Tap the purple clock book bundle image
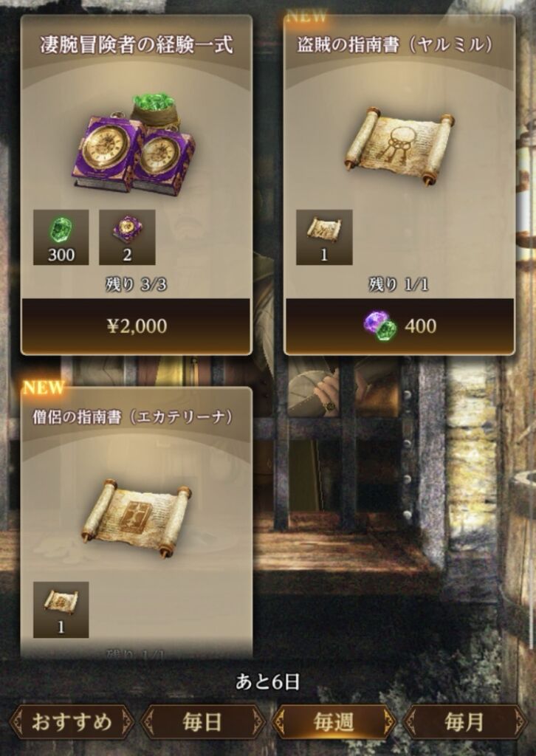The image size is (536, 756). [136, 143]
